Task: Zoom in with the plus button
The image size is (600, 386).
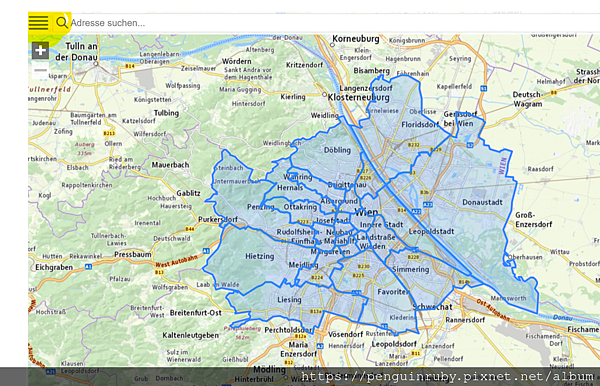Action: tap(40, 50)
